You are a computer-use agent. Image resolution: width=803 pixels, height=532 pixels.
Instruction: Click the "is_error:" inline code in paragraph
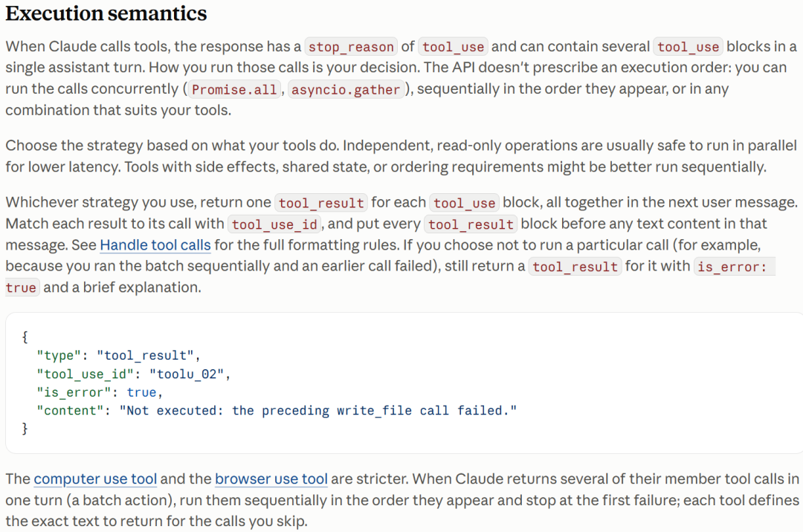[735, 267]
